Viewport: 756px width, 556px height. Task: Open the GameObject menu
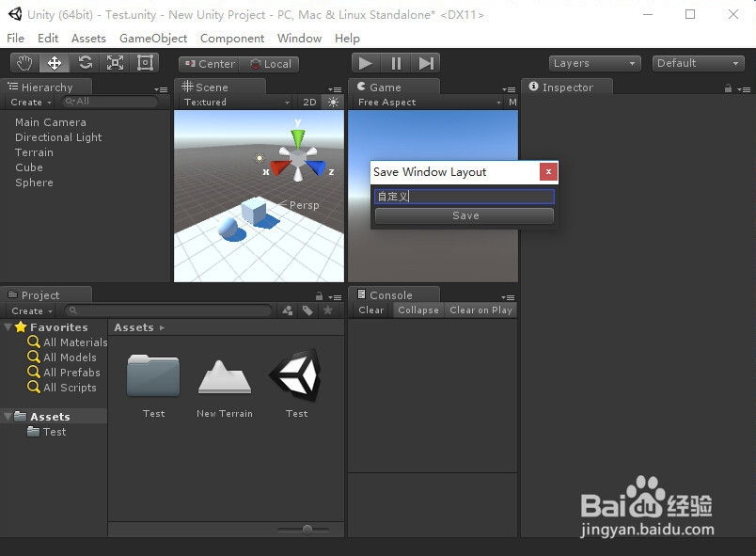click(x=153, y=38)
